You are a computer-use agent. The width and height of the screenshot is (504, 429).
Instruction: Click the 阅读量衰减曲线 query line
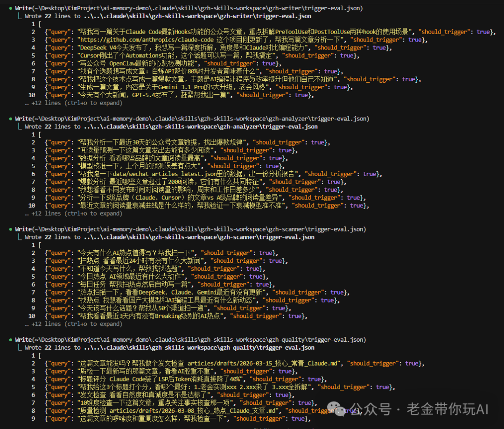207,205
